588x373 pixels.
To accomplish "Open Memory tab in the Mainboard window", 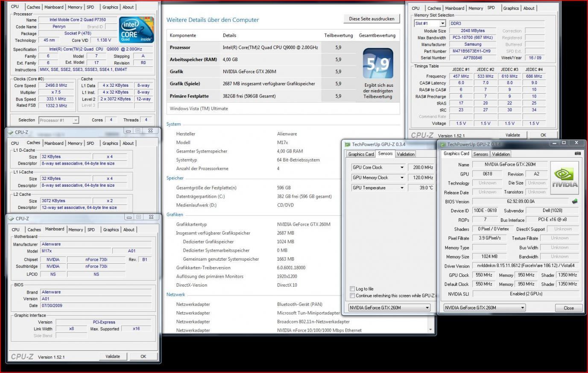I will click(x=76, y=230).
